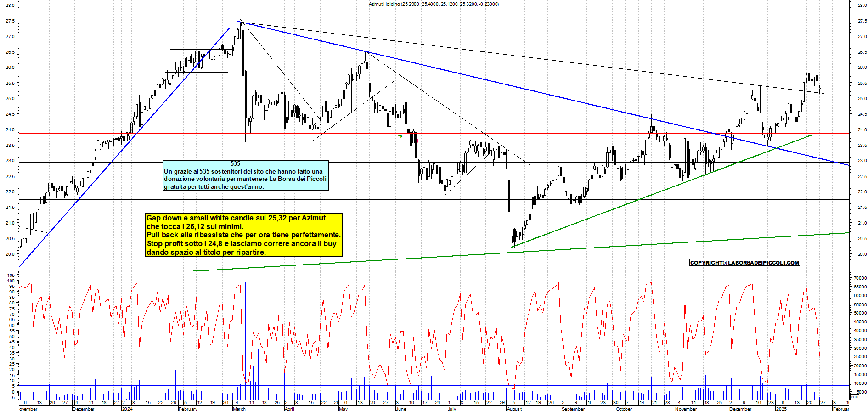
Task: Click 23.0 on the left price axis
Action: click(10, 161)
